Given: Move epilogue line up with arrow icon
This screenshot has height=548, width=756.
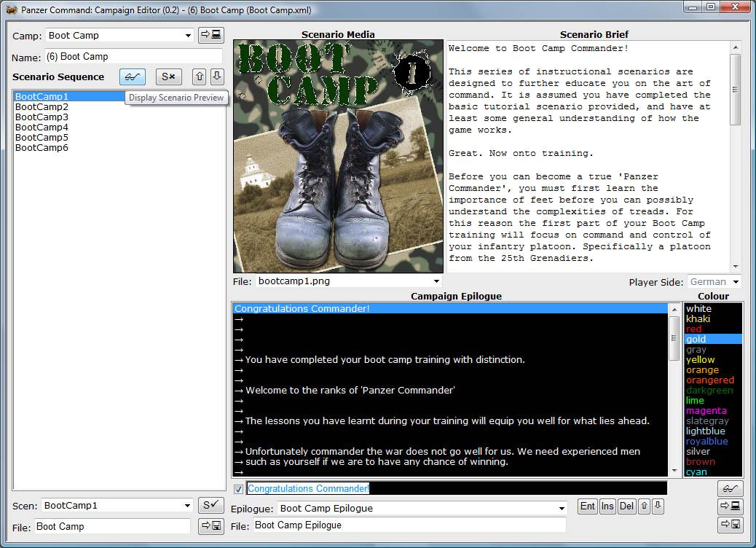Looking at the screenshot, I should (644, 506).
